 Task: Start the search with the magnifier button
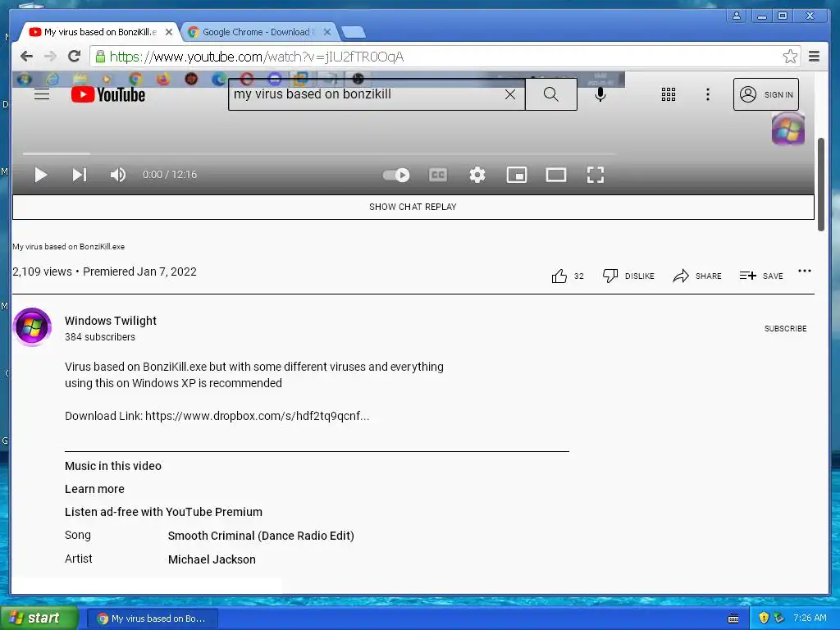click(551, 94)
